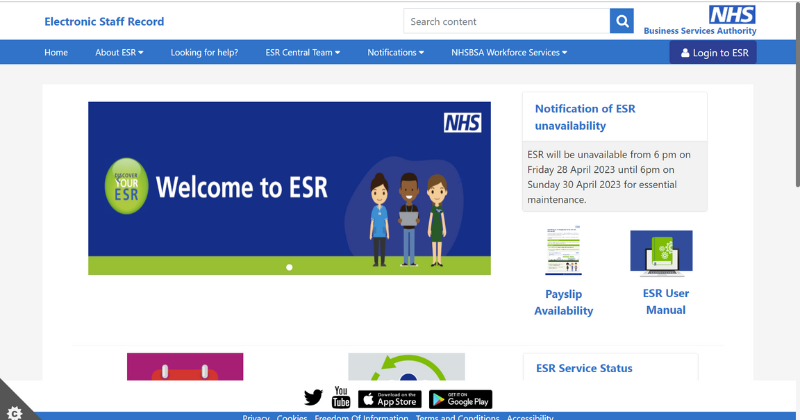Click the NHS Business Services Authority logo
This screenshot has width=800, height=420.
[700, 20]
